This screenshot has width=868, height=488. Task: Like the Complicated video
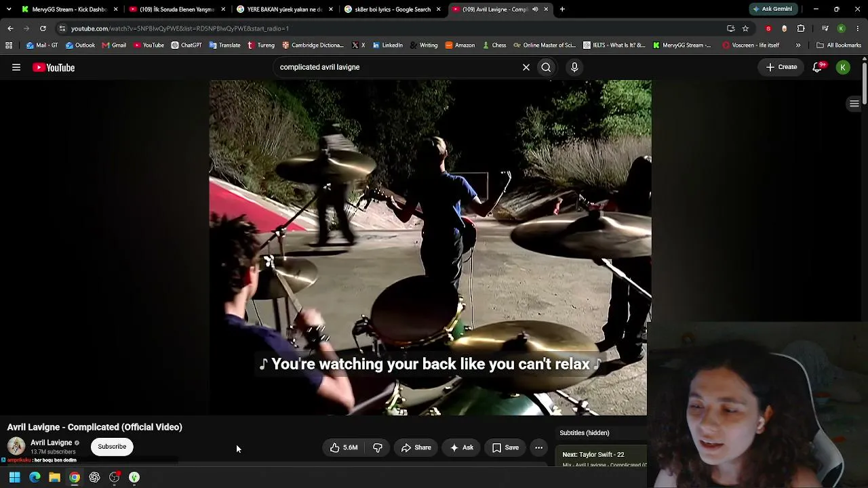[344, 447]
